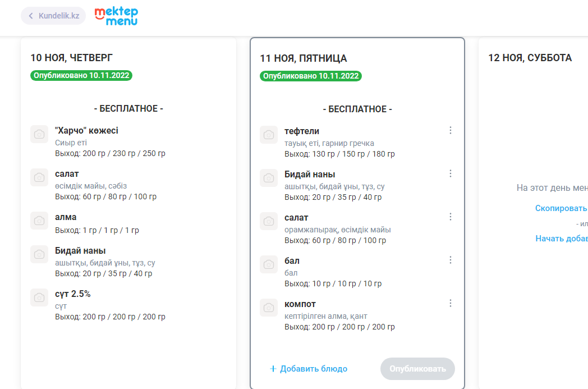The width and height of the screenshot is (588, 389).
Task: Click photo placeholder for Friday's Бидай наны
Action: coord(269,178)
